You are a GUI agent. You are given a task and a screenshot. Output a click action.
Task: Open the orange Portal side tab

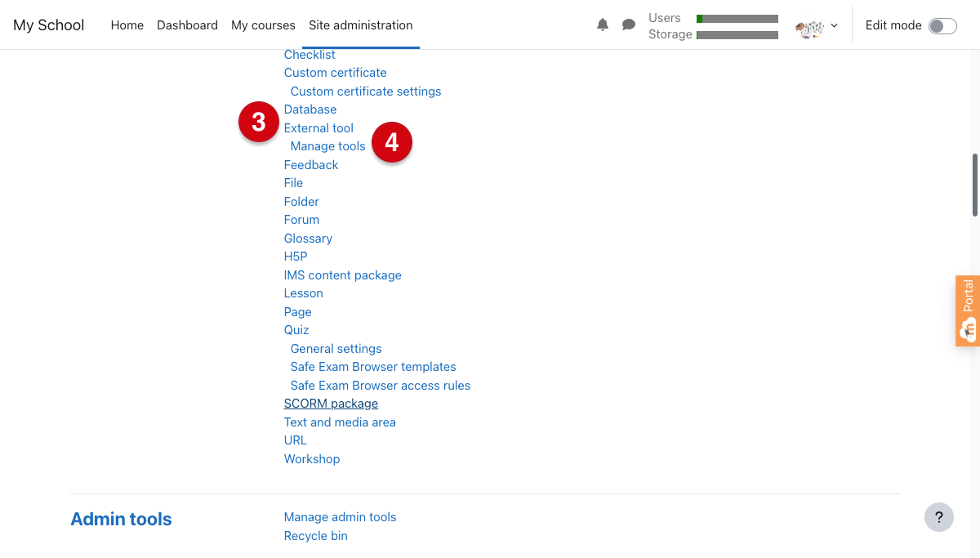click(x=968, y=310)
